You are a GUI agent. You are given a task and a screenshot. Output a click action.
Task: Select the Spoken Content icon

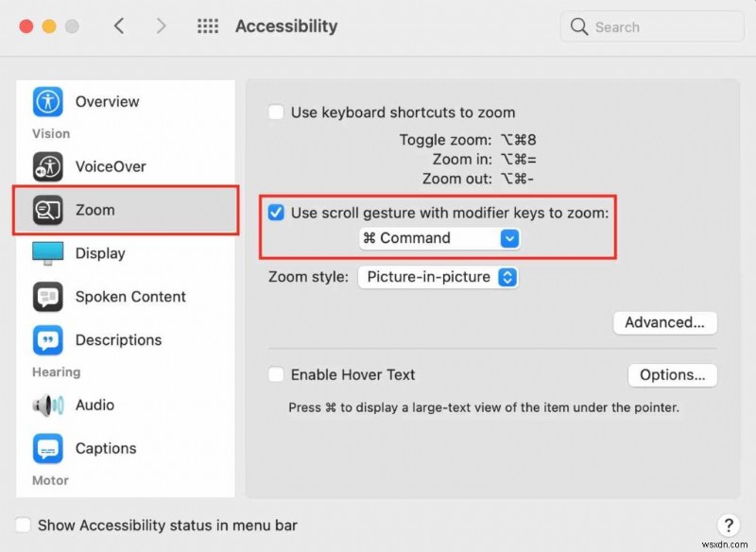pos(47,297)
